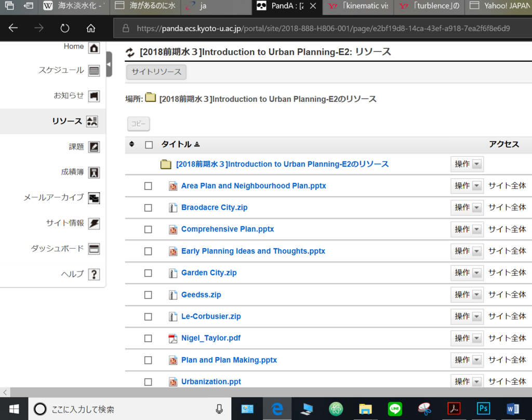
Task: Open LINE from the taskbar
Action: pyautogui.click(x=395, y=409)
